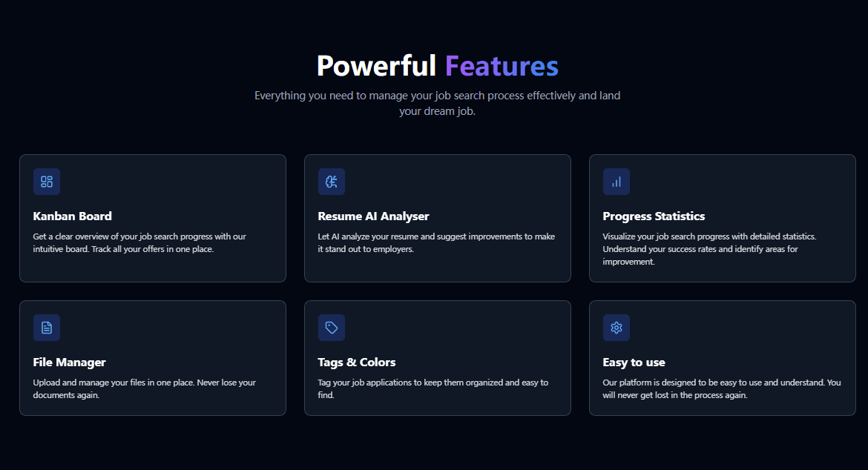Click the Tags & Colors title
Screen dimensions: 868x470
pyautogui.click(x=357, y=363)
